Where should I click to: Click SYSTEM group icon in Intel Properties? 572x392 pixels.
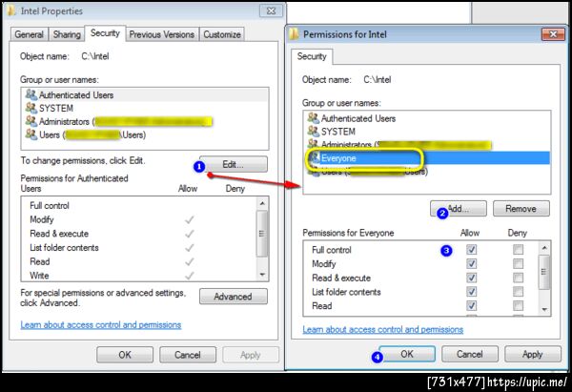31,108
